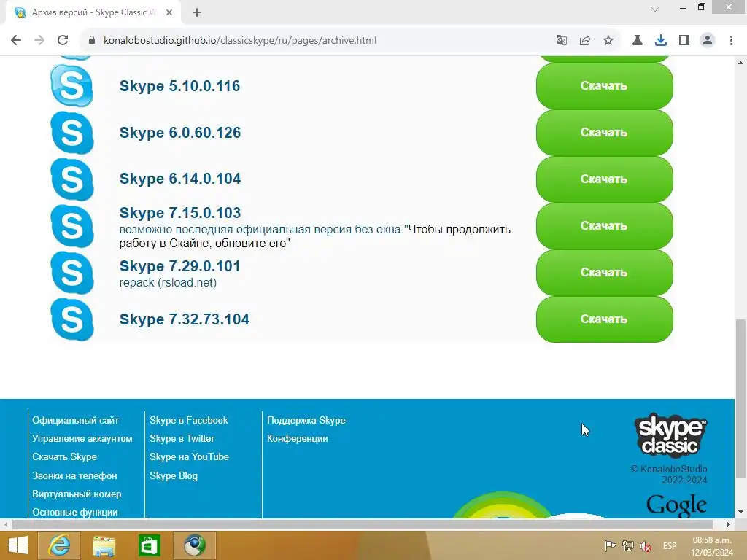Open the Звонки на телефон link
Viewport: 747px width, 560px height.
point(74,475)
